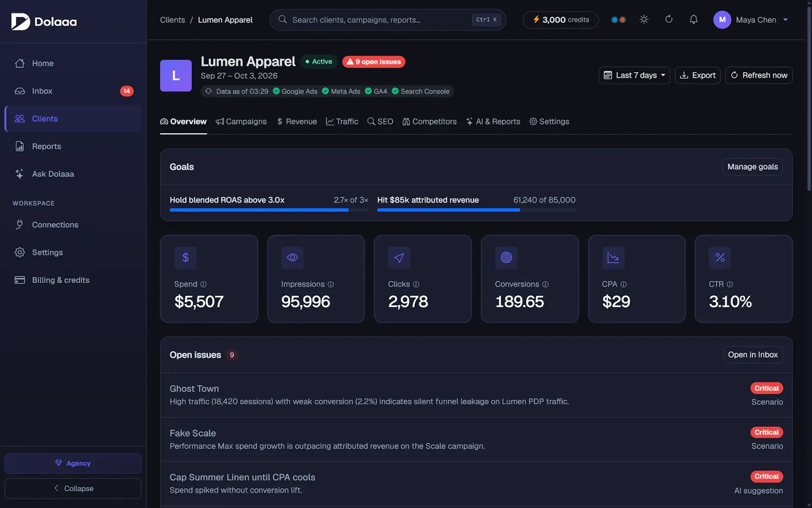Click Open in Inbox button
Screen dimensions: 812x508
[753, 355]
